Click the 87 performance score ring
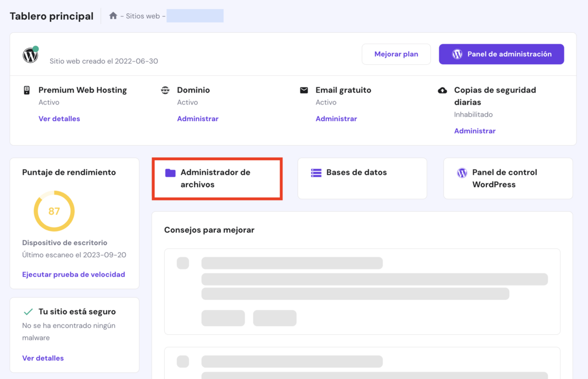 click(x=54, y=211)
